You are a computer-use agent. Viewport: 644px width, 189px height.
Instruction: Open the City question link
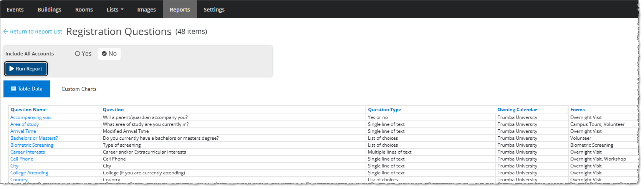pyautogui.click(x=14, y=166)
